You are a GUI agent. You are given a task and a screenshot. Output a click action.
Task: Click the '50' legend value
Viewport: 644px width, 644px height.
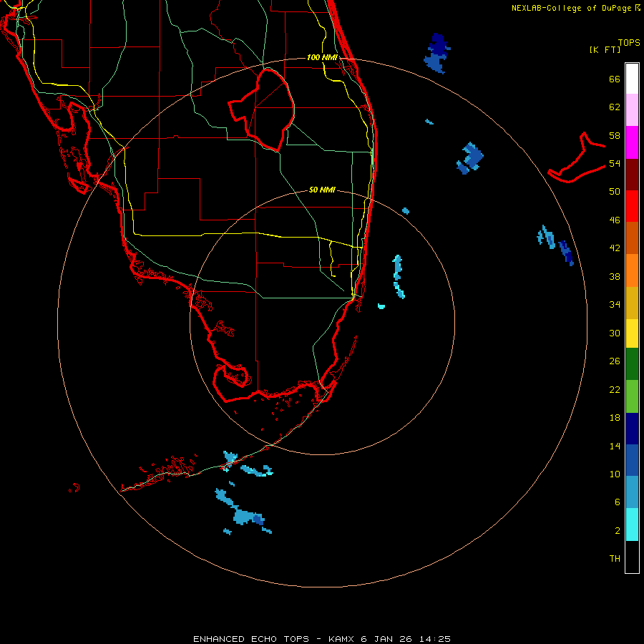tap(615, 191)
